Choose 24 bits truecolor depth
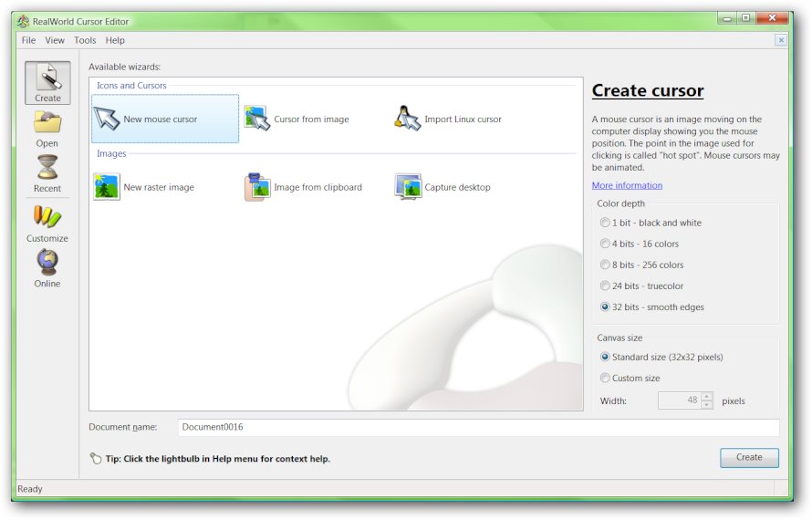Viewport: 812px width, 520px height. (x=605, y=286)
